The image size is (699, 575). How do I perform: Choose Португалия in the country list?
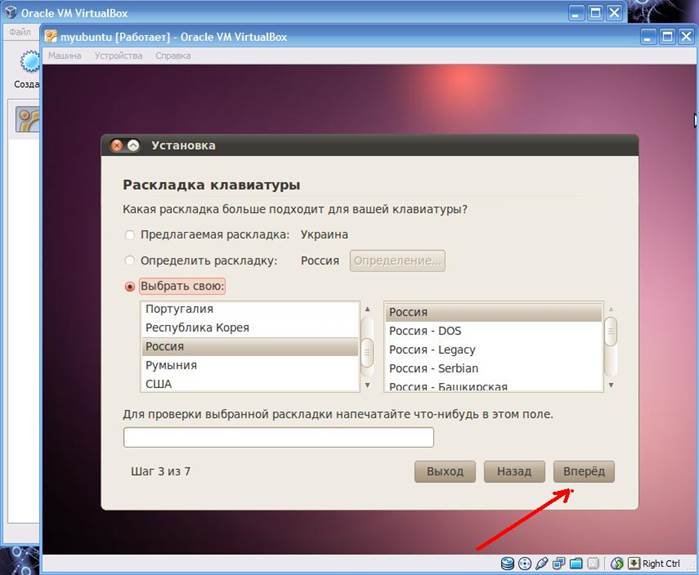click(x=250, y=309)
